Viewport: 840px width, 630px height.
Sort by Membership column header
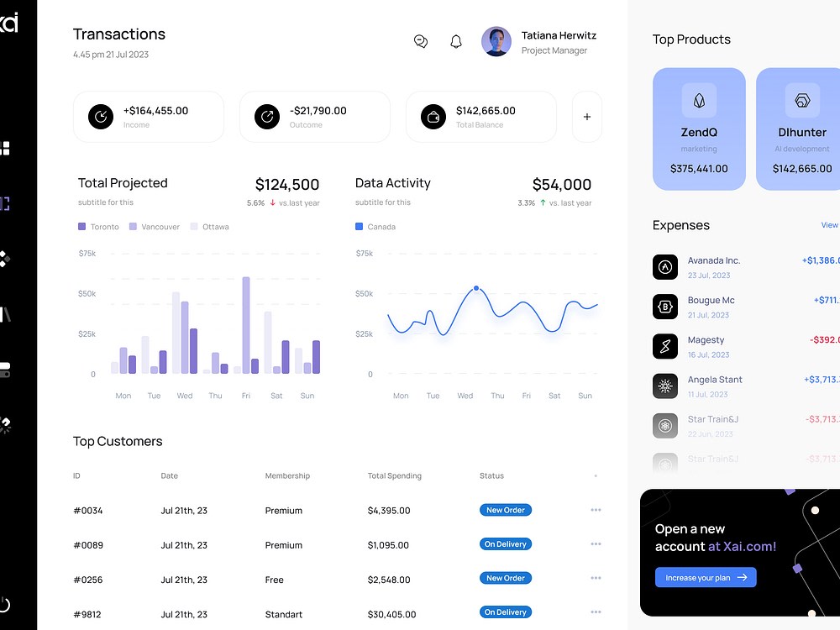[287, 475]
